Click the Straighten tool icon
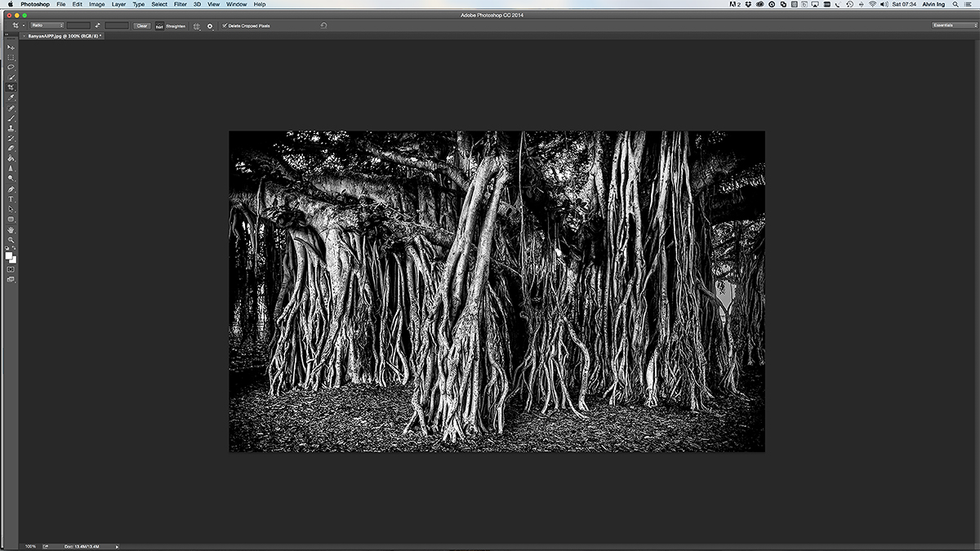This screenshot has height=551, width=980. (159, 25)
